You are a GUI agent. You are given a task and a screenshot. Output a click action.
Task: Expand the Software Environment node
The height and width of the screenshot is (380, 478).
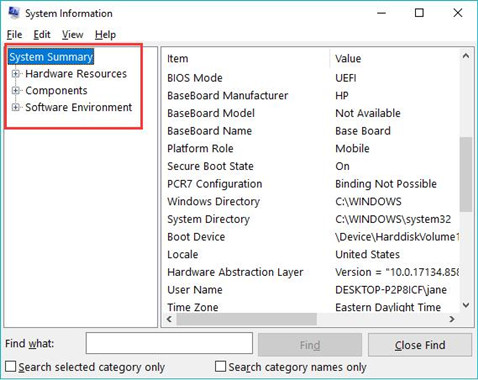(x=15, y=107)
